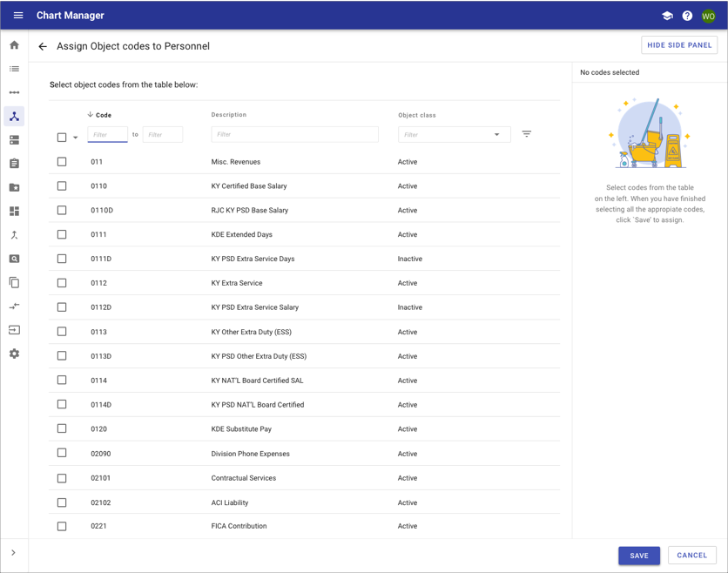Sort by the Code column arrow
The image size is (728, 573).
[x=90, y=114]
